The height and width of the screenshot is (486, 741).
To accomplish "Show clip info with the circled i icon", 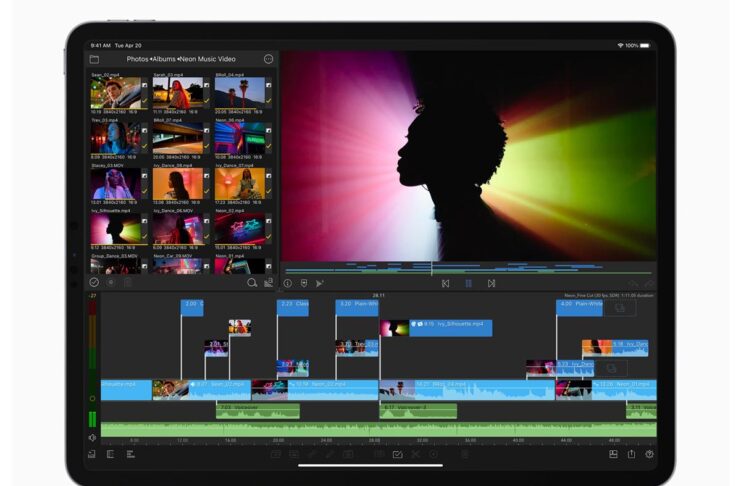I will pyautogui.click(x=288, y=283).
